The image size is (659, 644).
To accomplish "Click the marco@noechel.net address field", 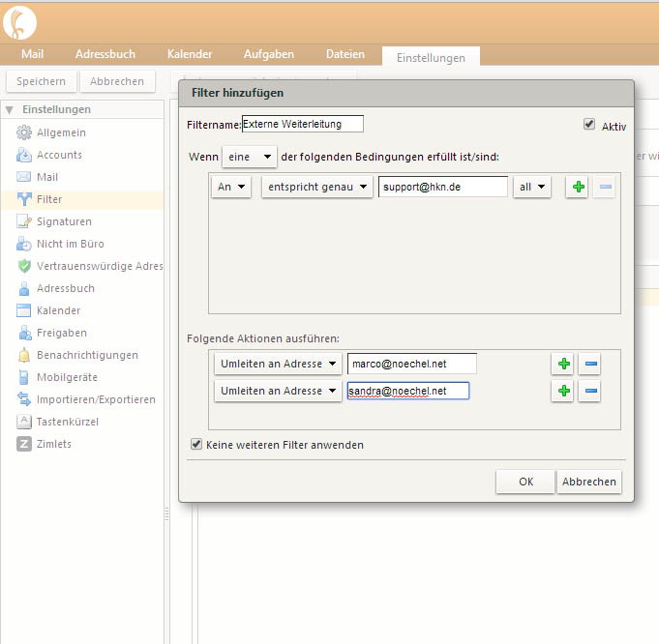I will coord(412,364).
